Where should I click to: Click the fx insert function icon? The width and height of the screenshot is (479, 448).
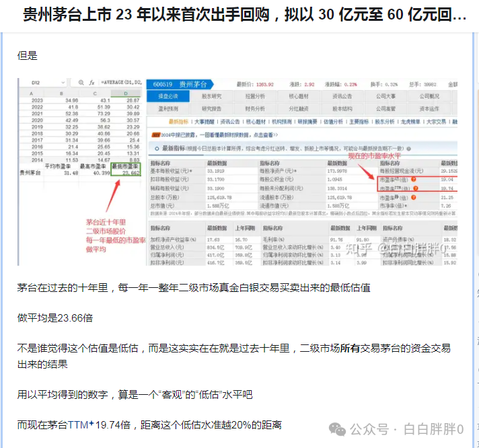91,83
